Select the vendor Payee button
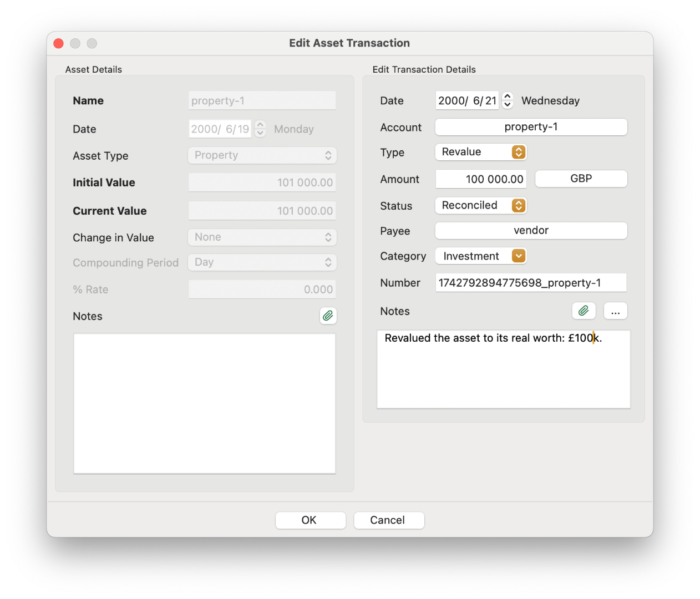The image size is (700, 599). coord(531,230)
